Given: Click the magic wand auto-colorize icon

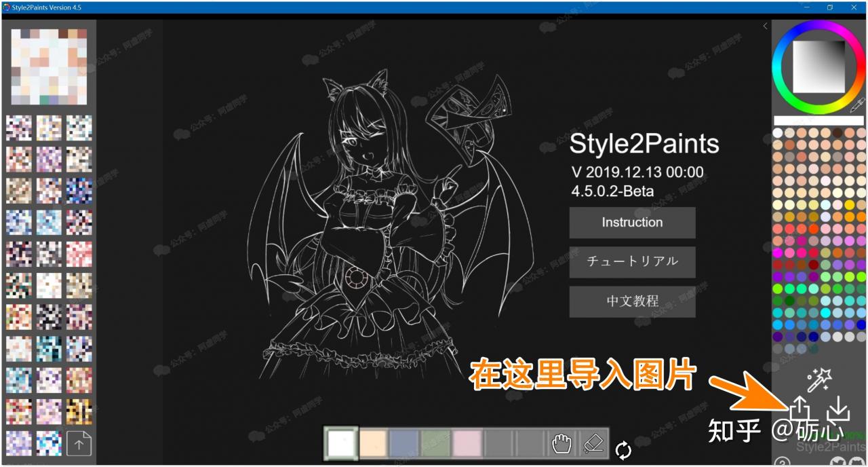Looking at the screenshot, I should tap(819, 379).
